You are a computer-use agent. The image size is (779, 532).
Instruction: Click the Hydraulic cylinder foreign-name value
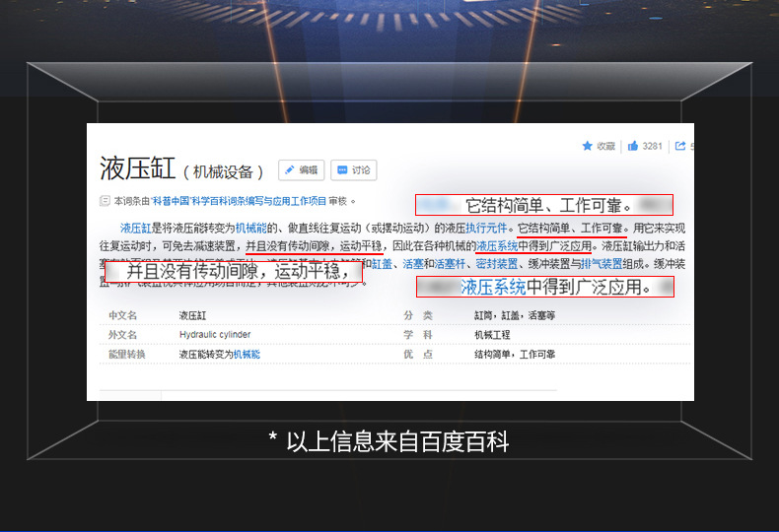pyautogui.click(x=215, y=335)
